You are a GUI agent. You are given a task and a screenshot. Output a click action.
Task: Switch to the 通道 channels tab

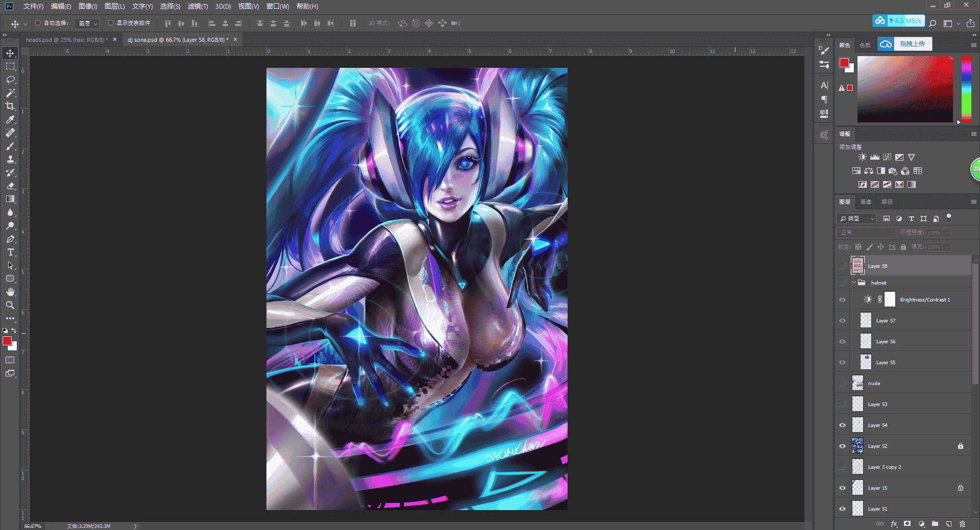click(x=866, y=202)
